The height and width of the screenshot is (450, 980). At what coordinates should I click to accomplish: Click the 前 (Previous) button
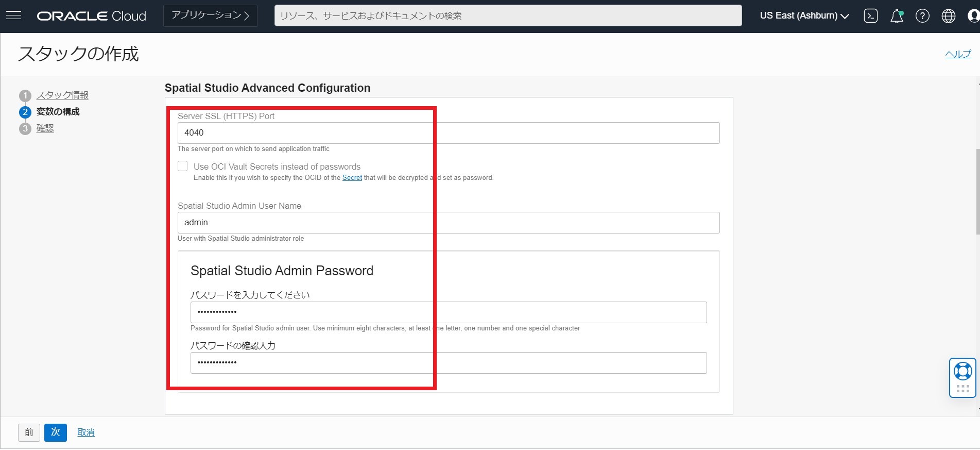click(x=29, y=432)
